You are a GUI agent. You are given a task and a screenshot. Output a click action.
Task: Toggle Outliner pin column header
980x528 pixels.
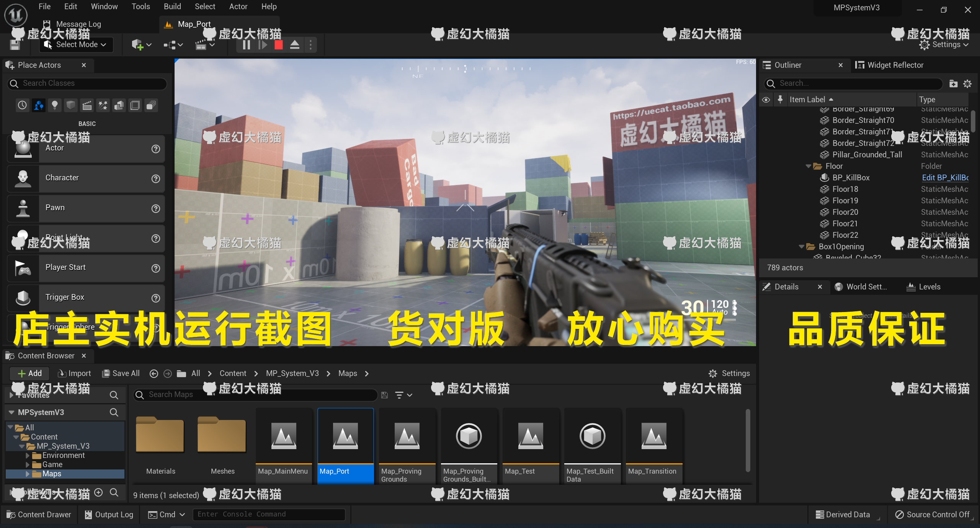pos(780,100)
